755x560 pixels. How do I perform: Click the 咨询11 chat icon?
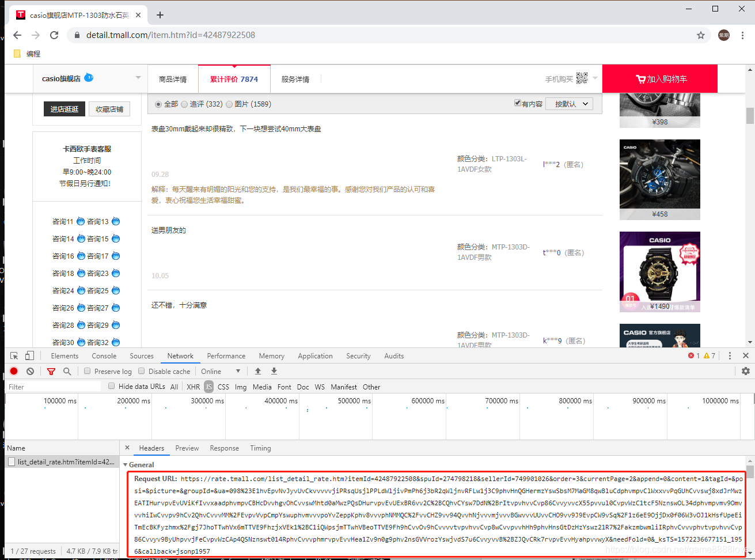(x=81, y=221)
